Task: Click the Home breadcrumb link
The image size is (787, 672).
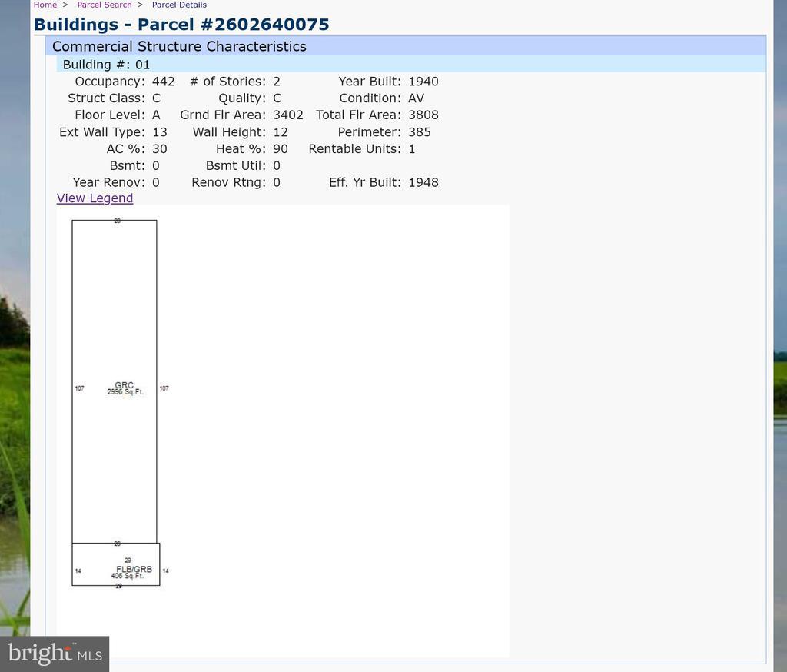Action: tap(45, 5)
